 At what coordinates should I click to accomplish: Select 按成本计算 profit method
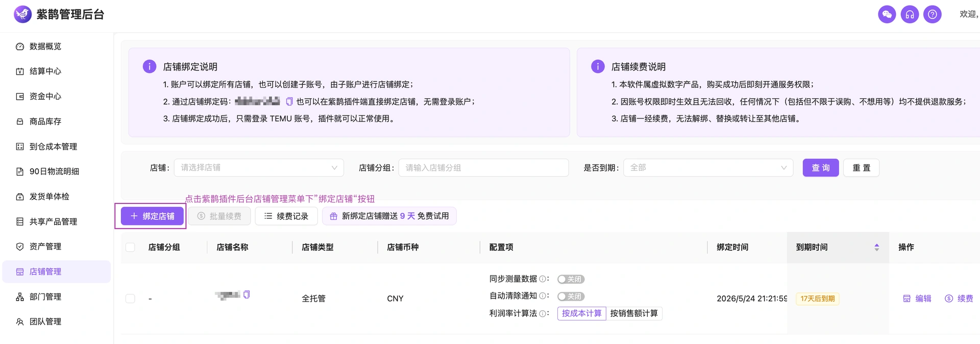[x=581, y=313]
